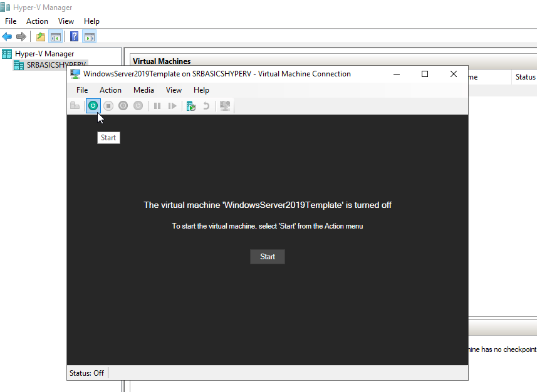Screen dimensions: 537x392
Task: Click the Status column header
Action: (525, 77)
